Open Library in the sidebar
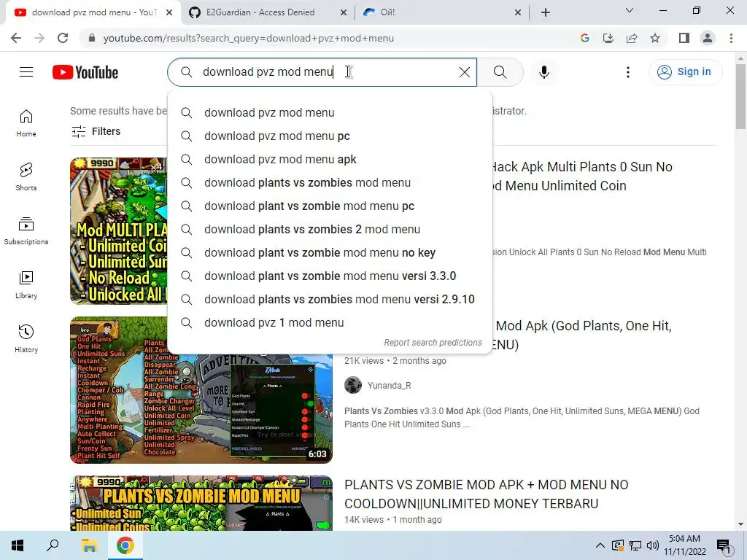 [x=26, y=285]
